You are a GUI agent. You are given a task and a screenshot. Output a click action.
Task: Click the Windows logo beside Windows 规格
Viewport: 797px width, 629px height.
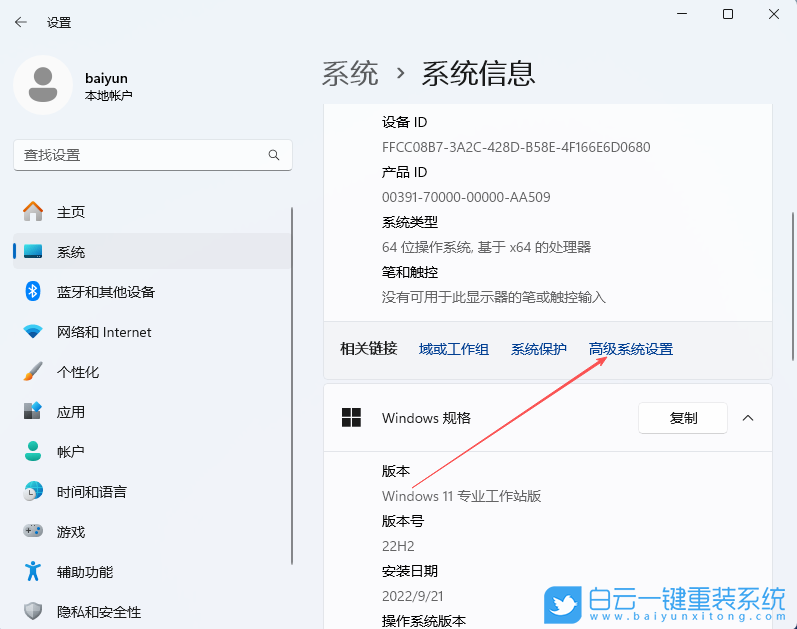[351, 417]
